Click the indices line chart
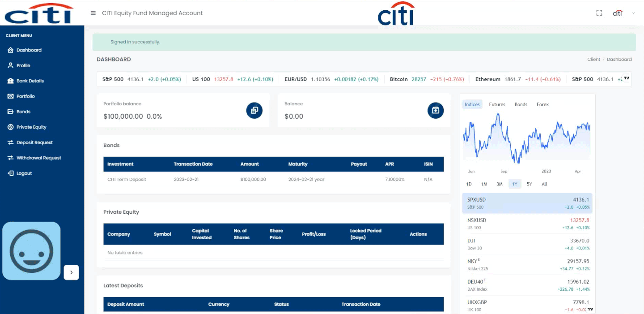The image size is (644, 314). (x=527, y=138)
